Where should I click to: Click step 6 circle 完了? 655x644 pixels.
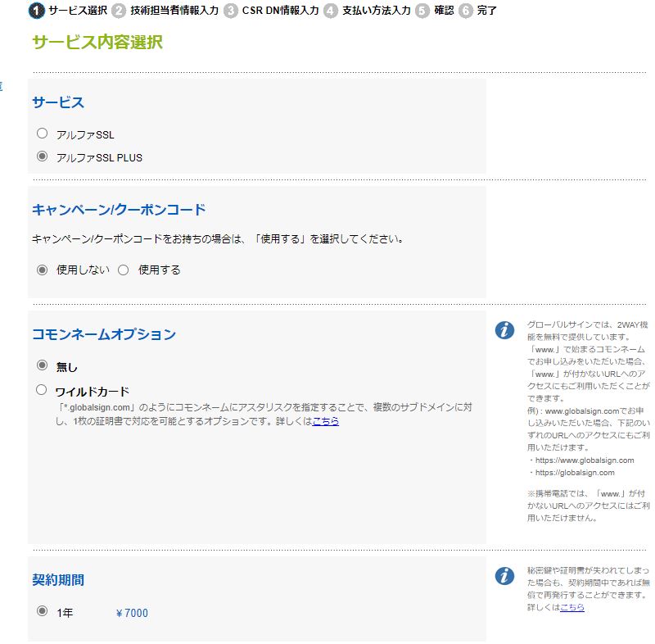(x=466, y=11)
